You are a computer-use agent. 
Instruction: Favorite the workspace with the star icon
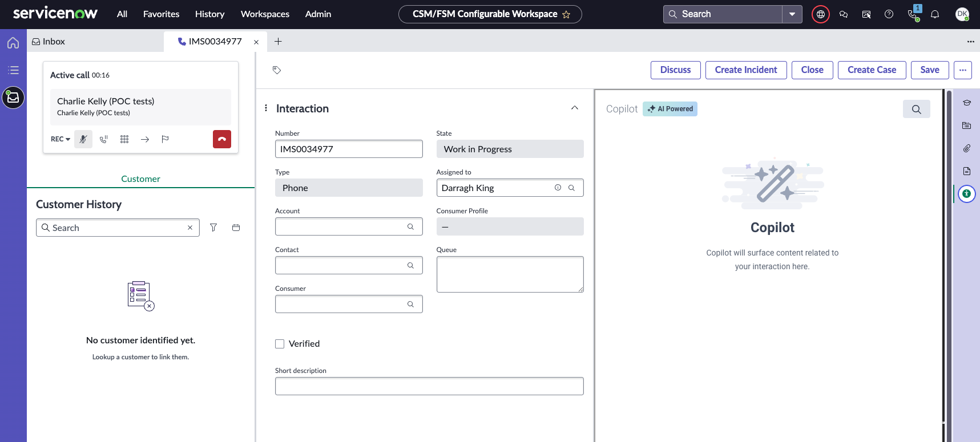pyautogui.click(x=566, y=15)
